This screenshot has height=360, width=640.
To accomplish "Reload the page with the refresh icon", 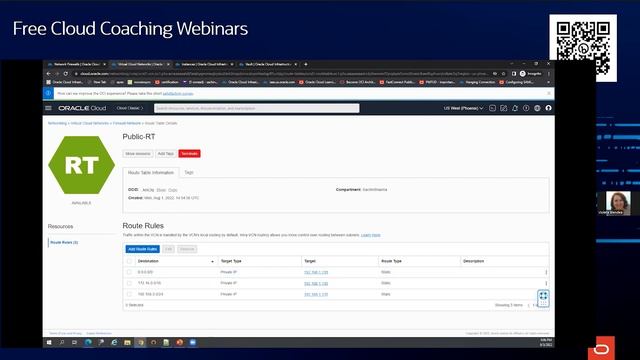I will coord(66,74).
